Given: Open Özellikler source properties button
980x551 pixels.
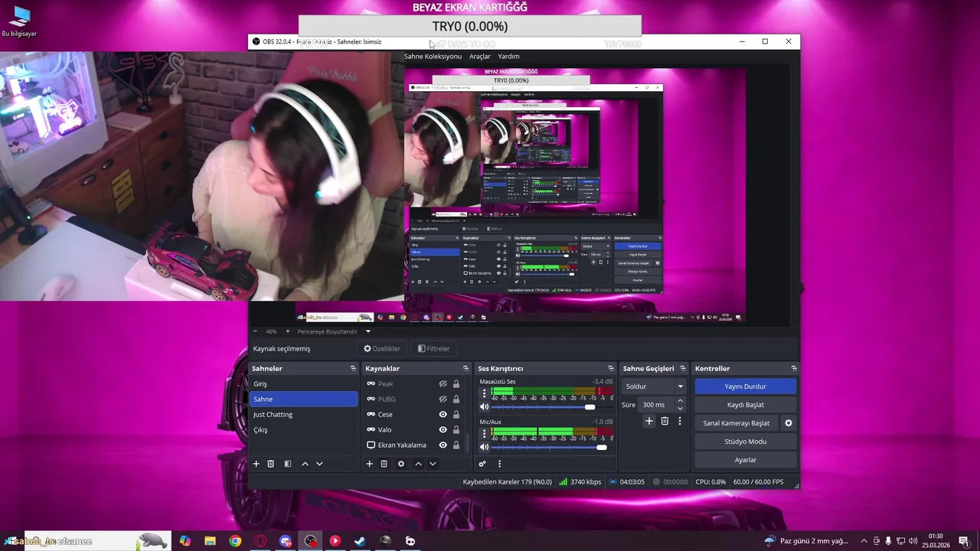Looking at the screenshot, I should pyautogui.click(x=382, y=348).
